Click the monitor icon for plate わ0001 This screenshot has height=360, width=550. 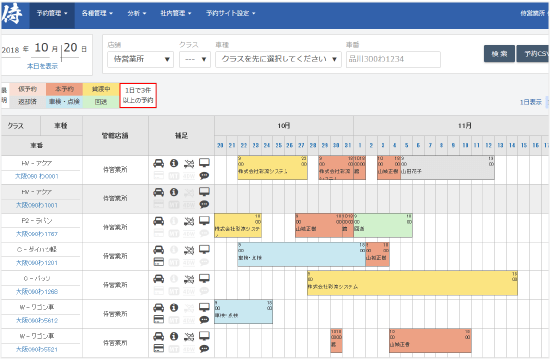coord(204,163)
